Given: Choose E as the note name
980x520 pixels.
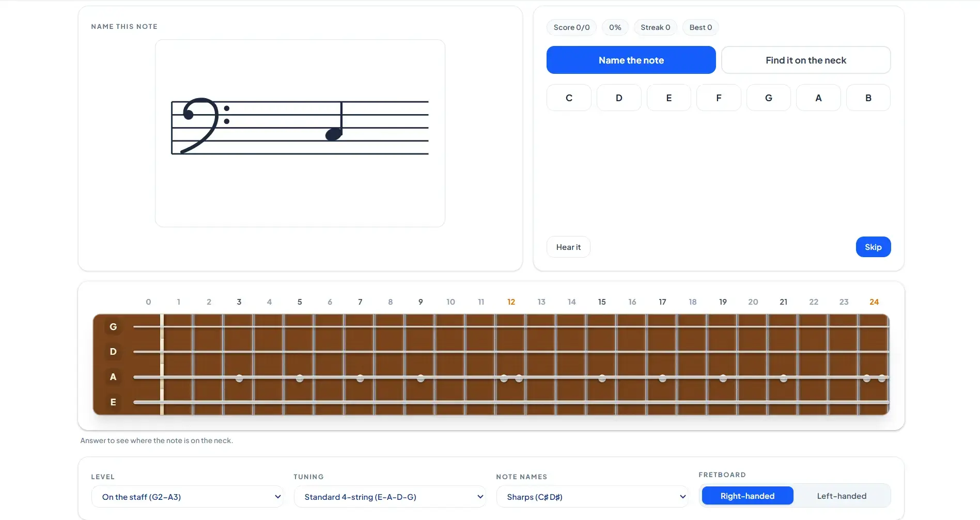Looking at the screenshot, I should tap(668, 98).
